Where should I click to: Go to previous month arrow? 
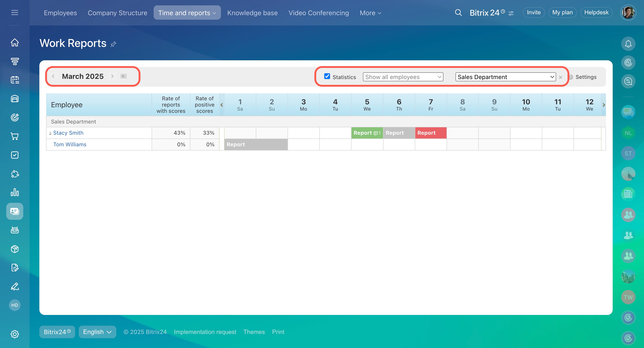pyautogui.click(x=53, y=76)
